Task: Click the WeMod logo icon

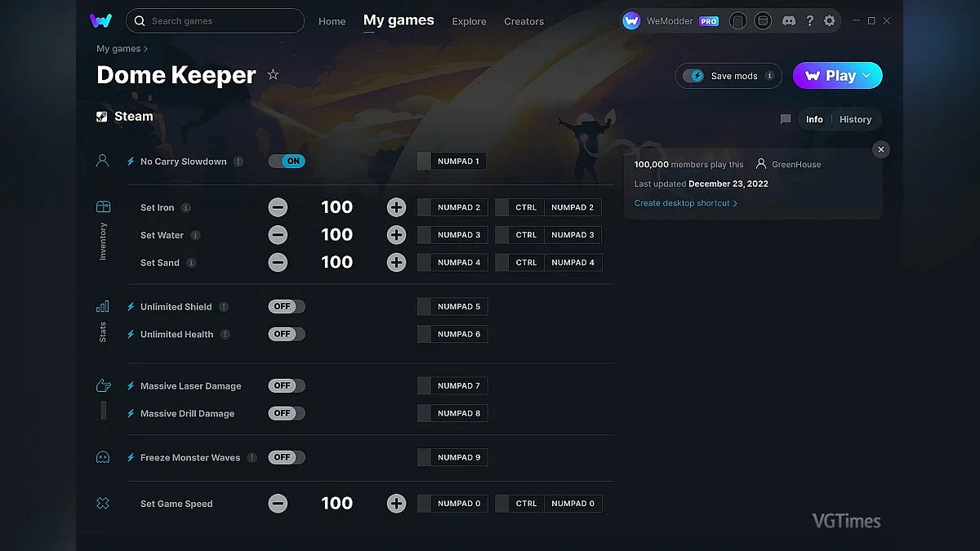Action: (x=101, y=20)
